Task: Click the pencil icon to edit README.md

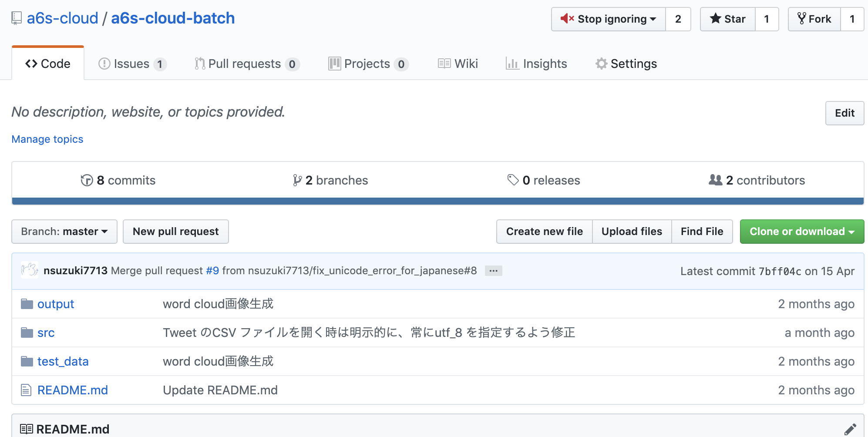Action: (850, 430)
